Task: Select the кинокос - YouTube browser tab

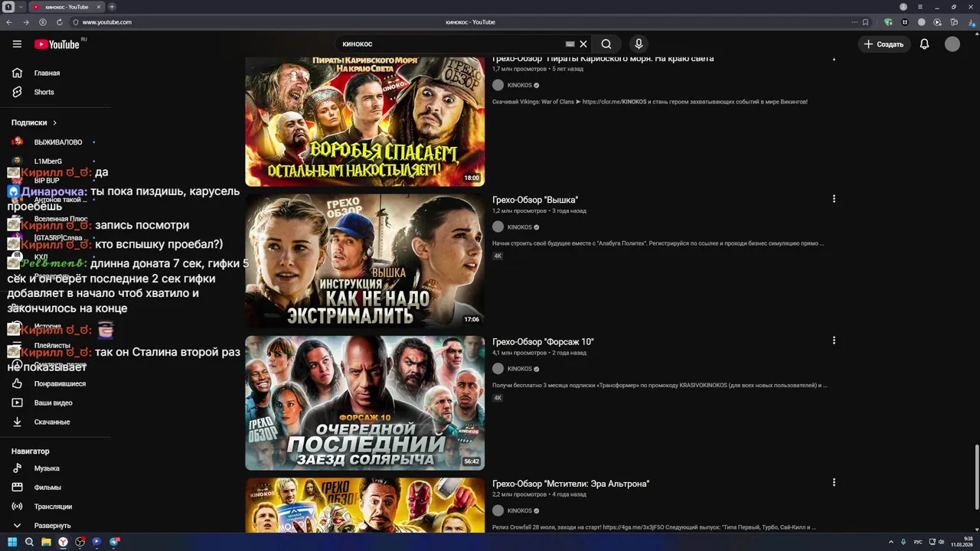Action: (67, 7)
